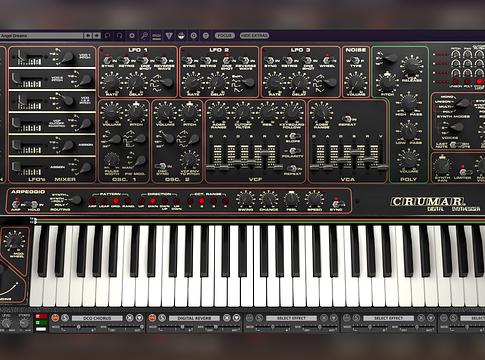Toggle the Arpeggio Sync switch
This screenshot has height=360, width=485.
(x=337, y=203)
